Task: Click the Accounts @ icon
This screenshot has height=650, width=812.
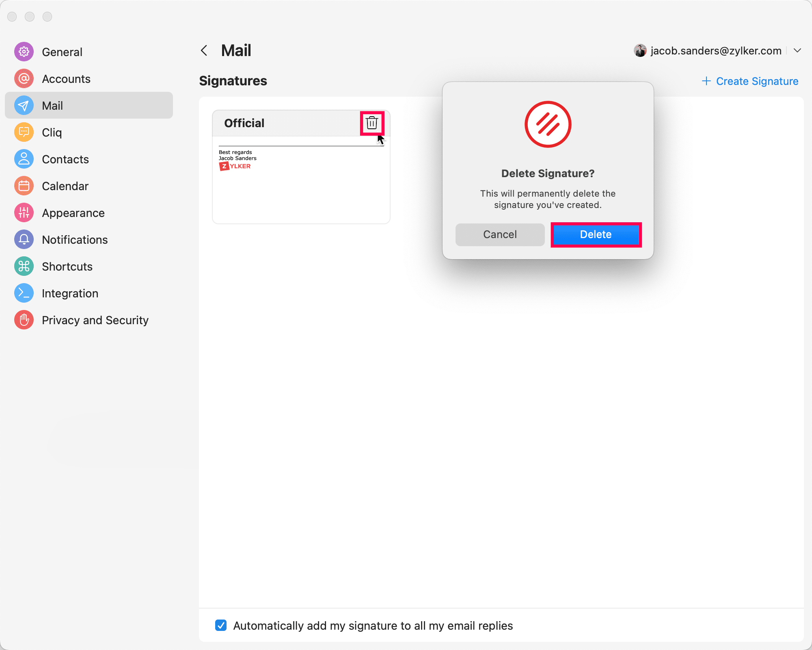Action: (24, 79)
